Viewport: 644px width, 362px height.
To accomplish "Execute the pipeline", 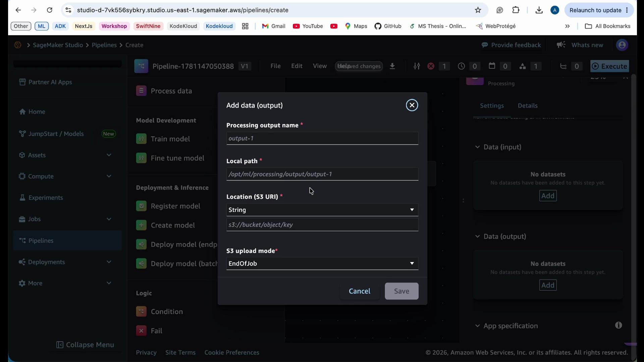I will [610, 66].
